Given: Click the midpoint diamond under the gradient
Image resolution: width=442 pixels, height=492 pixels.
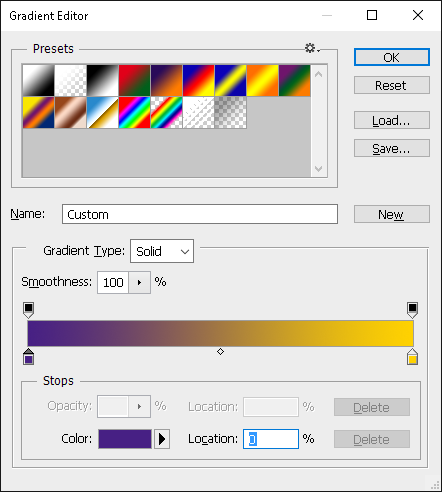Looking at the screenshot, I should point(220,351).
